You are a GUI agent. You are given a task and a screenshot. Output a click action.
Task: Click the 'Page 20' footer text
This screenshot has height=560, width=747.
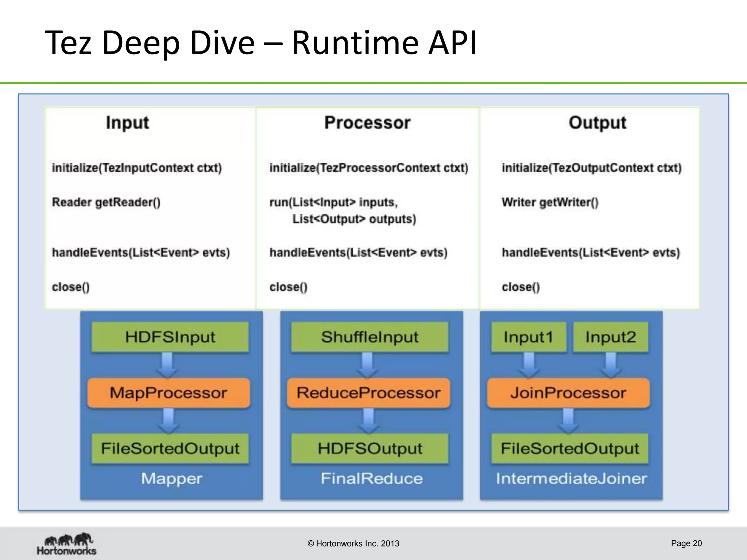pyautogui.click(x=686, y=544)
